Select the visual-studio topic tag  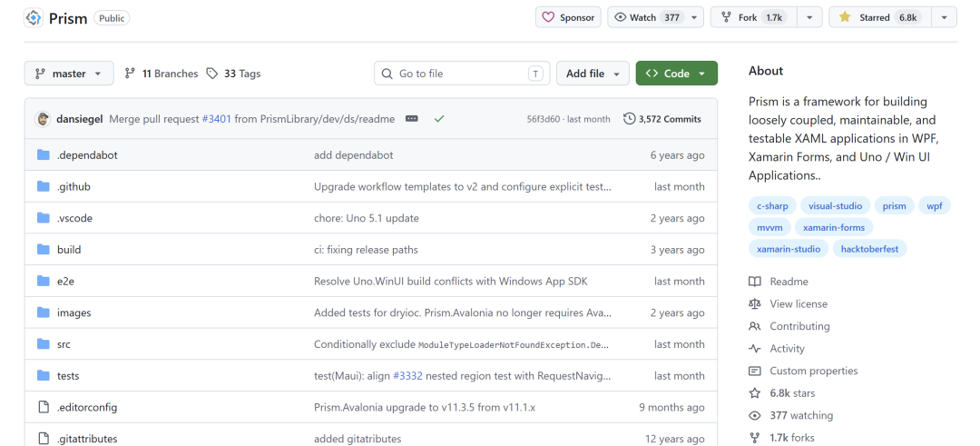835,206
